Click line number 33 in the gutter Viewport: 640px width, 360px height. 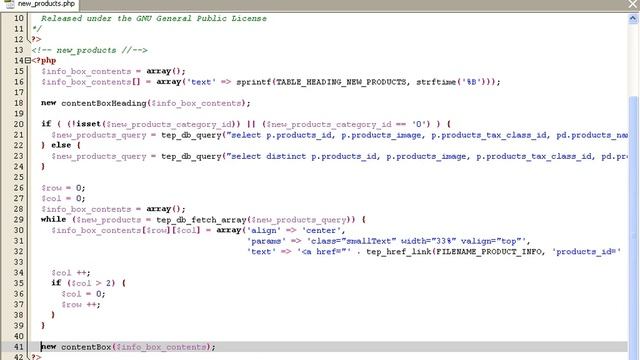click(x=19, y=262)
